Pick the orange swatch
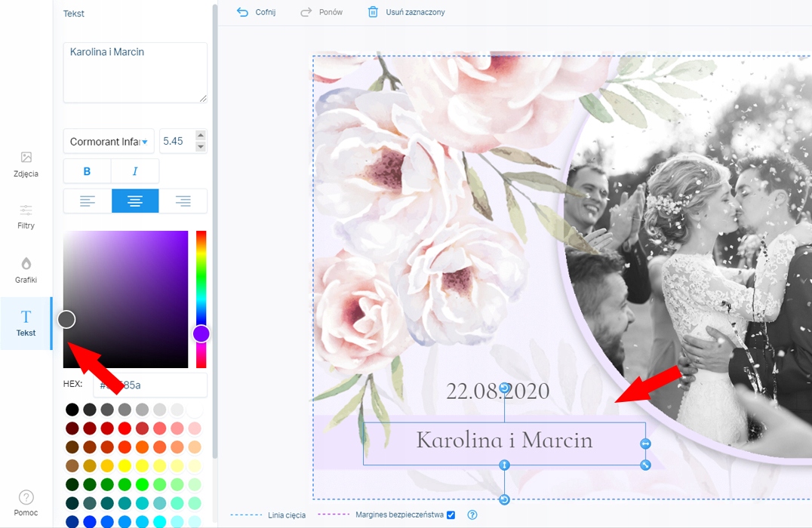The height and width of the screenshot is (528, 812). [143, 447]
